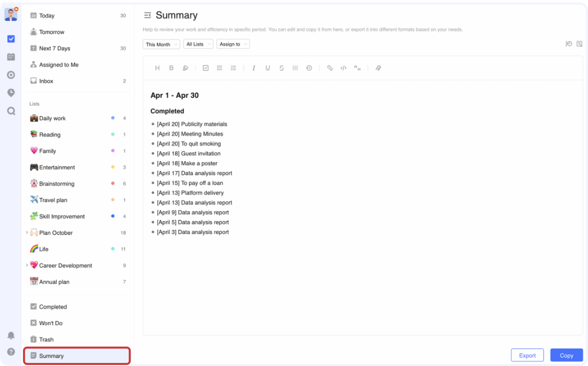Open the All Lists filter dropdown
The height and width of the screenshot is (366, 588).
[x=198, y=44]
